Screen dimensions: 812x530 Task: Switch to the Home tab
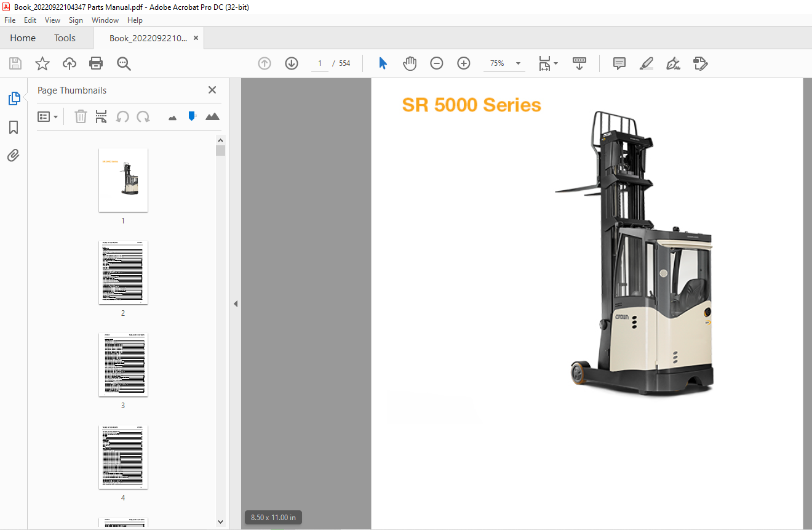coord(23,38)
